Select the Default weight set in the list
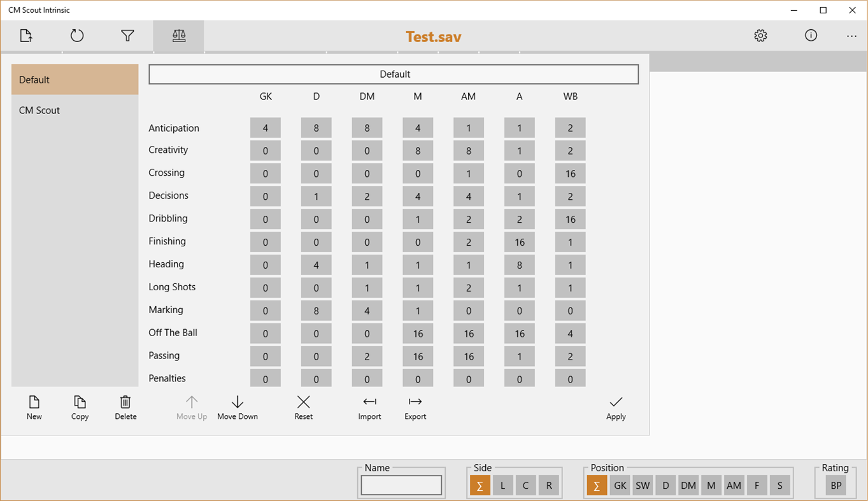Screen dimensions: 868x501 pos(75,80)
